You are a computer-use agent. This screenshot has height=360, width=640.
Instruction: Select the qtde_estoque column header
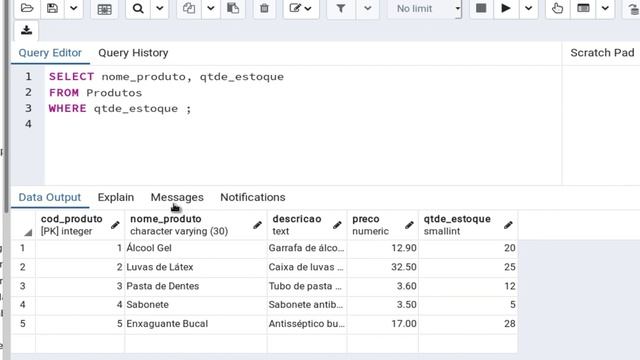pos(468,224)
